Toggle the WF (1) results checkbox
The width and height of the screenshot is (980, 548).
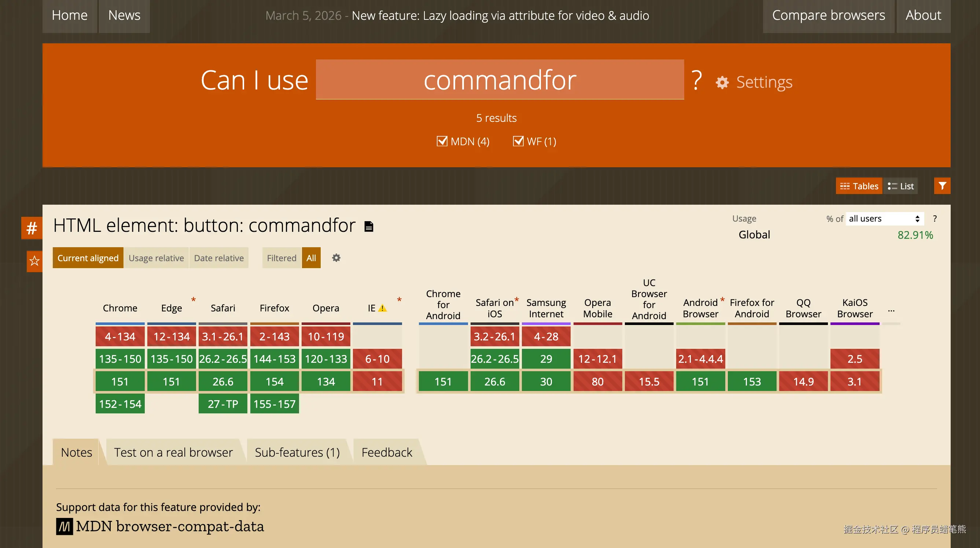[x=518, y=141]
